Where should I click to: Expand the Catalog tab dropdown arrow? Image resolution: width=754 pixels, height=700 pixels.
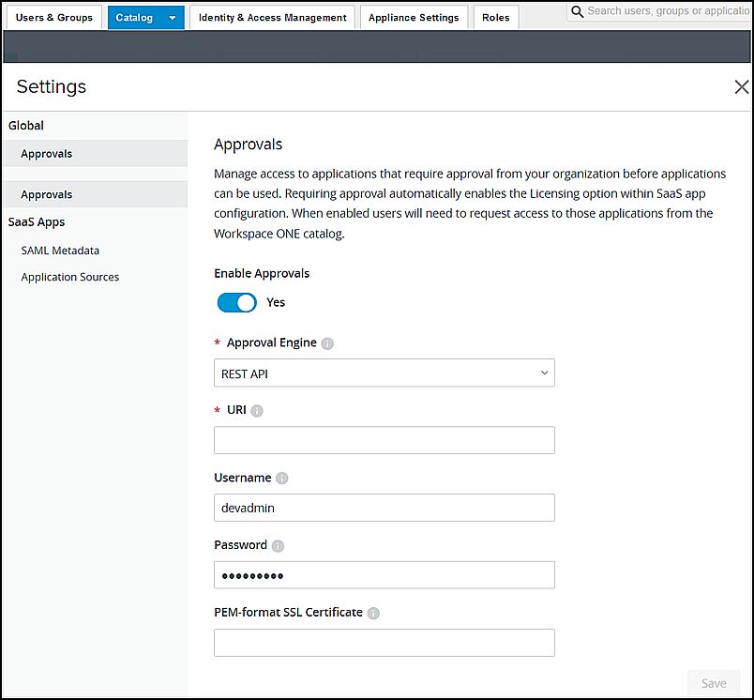point(173,18)
